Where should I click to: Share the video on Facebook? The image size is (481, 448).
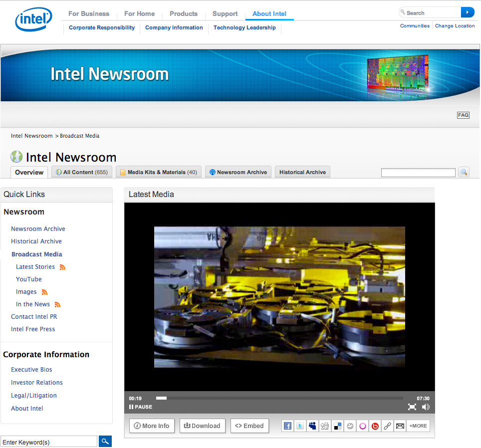(x=287, y=426)
